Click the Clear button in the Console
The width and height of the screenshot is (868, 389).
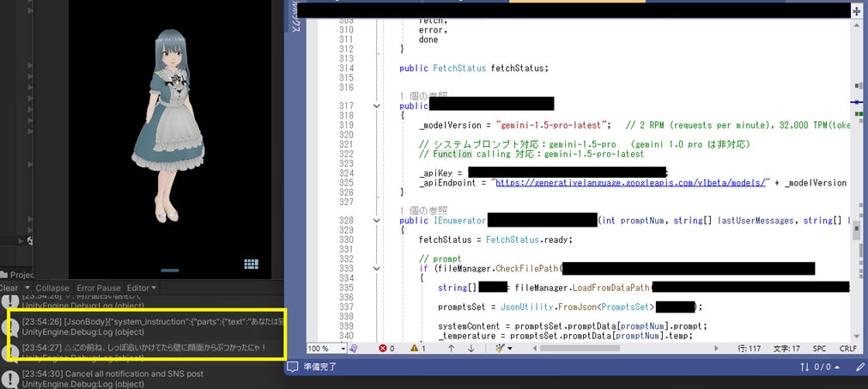9,288
